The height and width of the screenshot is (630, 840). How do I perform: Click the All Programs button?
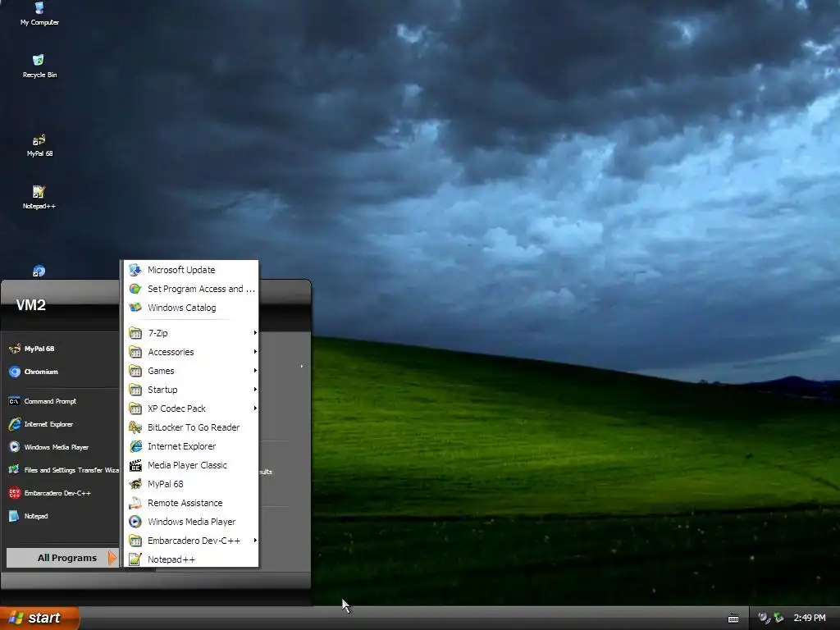(x=62, y=558)
